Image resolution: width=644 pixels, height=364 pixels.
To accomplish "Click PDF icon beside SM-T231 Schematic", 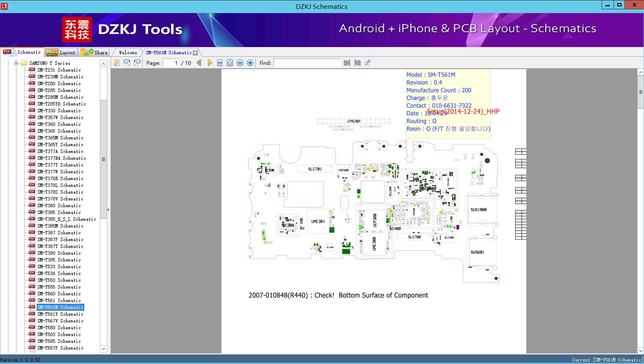I will tap(32, 70).
